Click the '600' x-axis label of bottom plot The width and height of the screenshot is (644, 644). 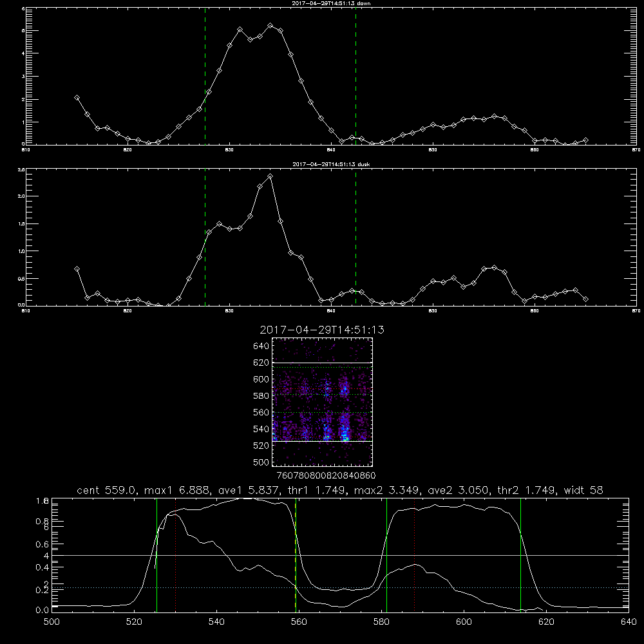click(x=464, y=622)
